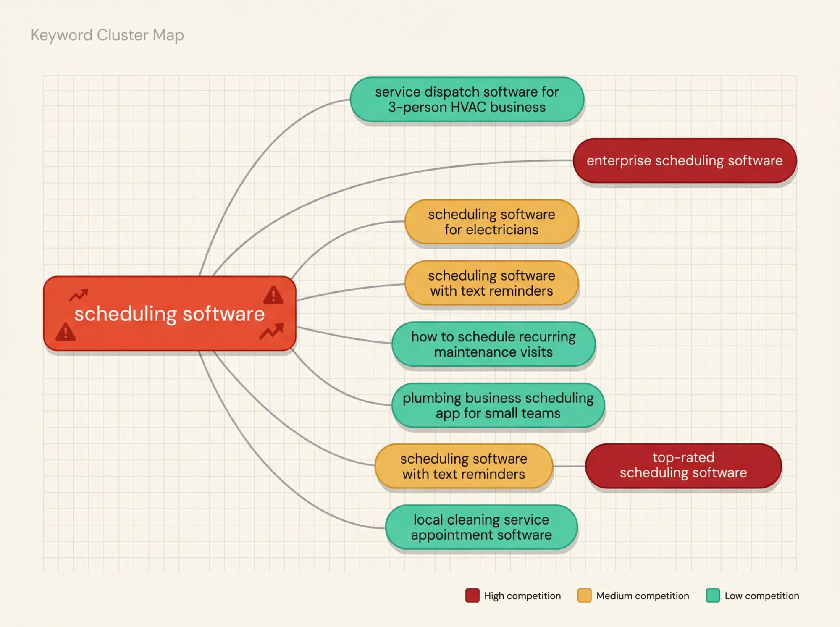Click the 'High competition' legend label
Viewport: 840px width, 627px height.
click(x=522, y=596)
